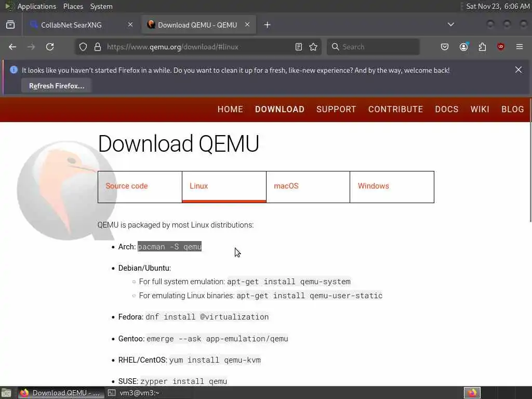Expand the list all tabs chevron

tap(451, 24)
